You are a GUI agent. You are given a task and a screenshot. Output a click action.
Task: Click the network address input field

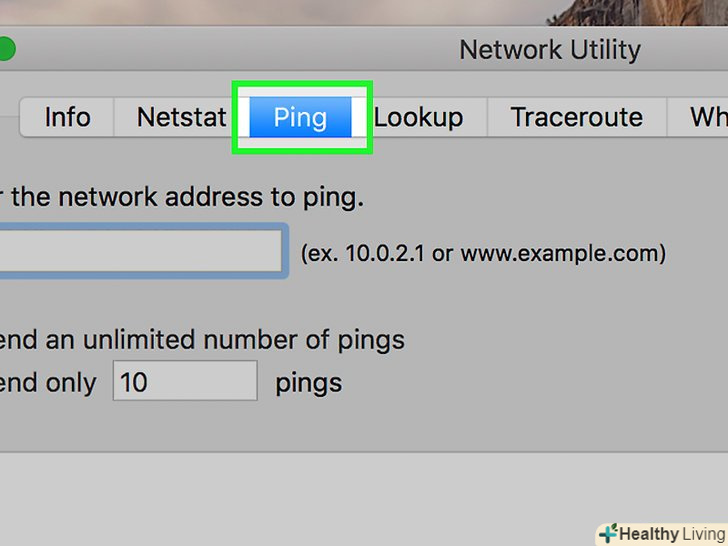click(140, 251)
